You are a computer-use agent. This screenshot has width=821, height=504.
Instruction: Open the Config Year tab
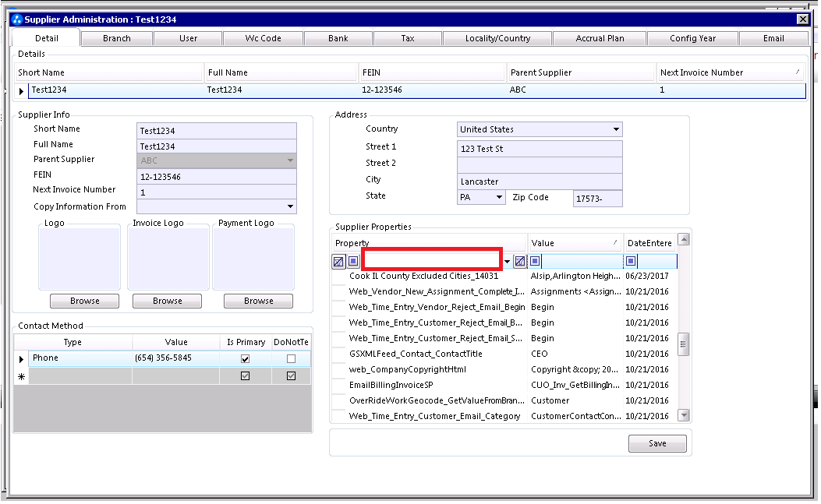[x=692, y=38]
